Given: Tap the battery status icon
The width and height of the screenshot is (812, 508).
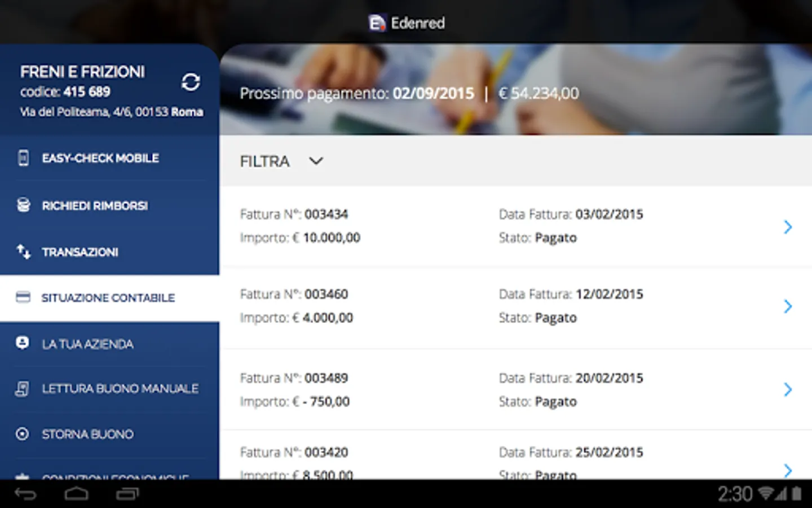Looking at the screenshot, I should pyautogui.click(x=797, y=494).
